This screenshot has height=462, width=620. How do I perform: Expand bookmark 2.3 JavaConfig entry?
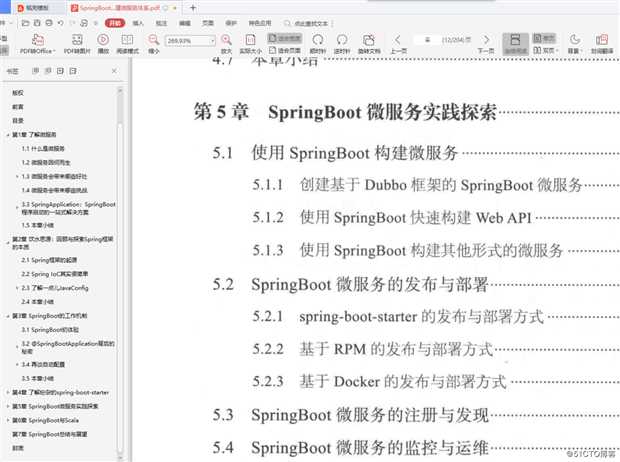coord(17,288)
